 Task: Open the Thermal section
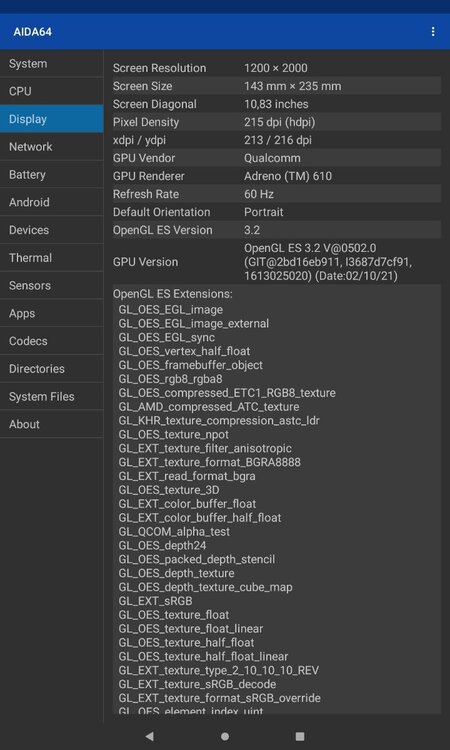pyautogui.click(x=52, y=258)
